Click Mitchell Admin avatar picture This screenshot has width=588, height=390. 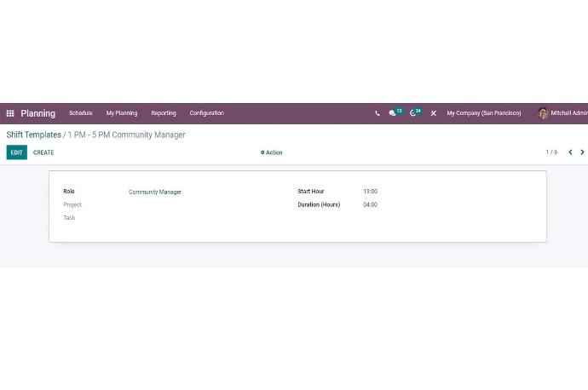click(543, 113)
